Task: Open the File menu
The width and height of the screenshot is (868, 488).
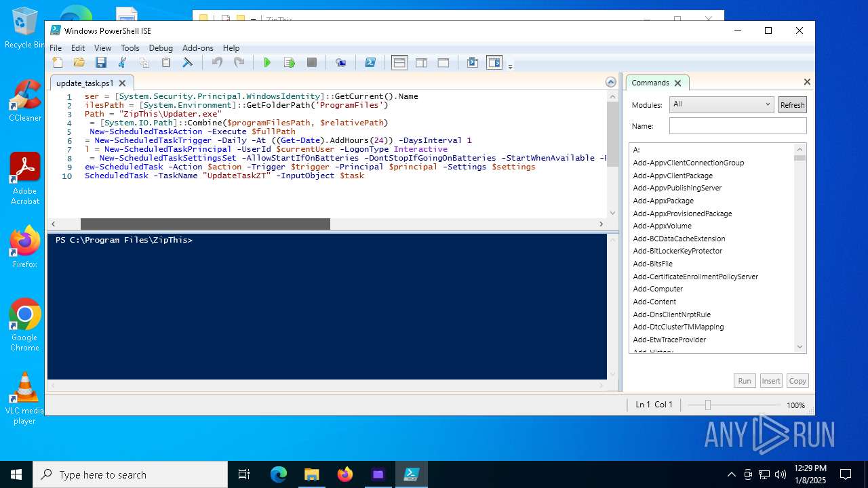Action: tap(56, 48)
